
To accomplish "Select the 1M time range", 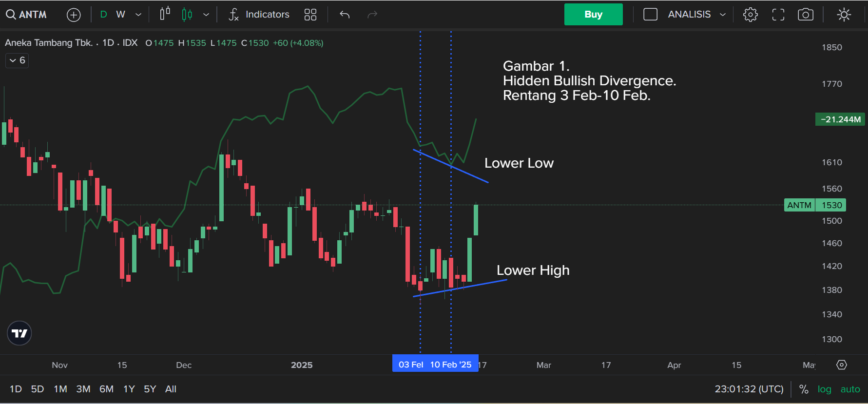I will click(x=60, y=389).
